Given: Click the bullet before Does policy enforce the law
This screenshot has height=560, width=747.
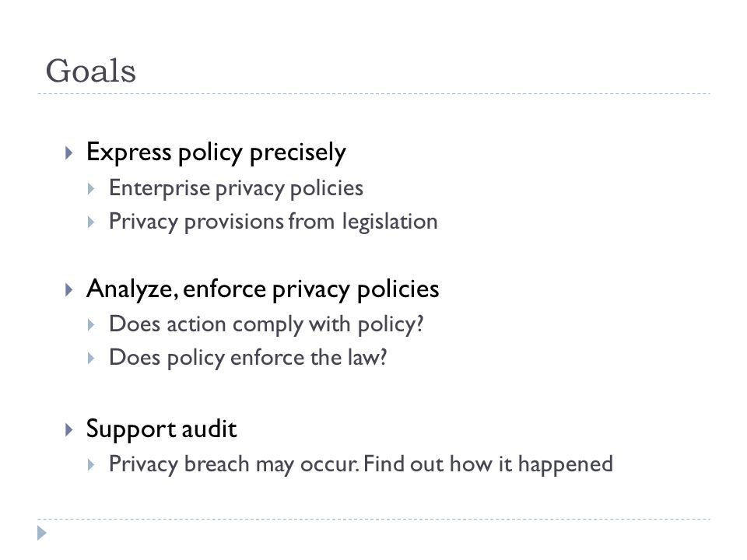Looking at the screenshot, I should click(x=91, y=359).
